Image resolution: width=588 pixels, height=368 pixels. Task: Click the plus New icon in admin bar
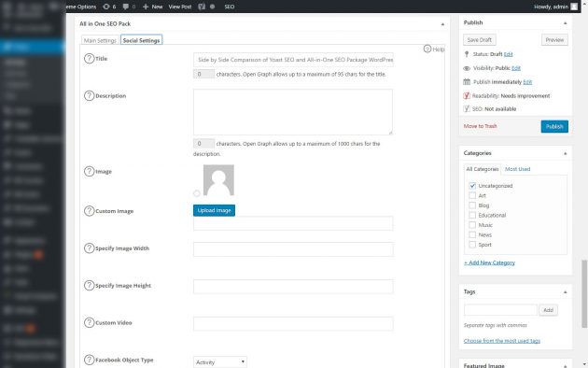(x=146, y=7)
